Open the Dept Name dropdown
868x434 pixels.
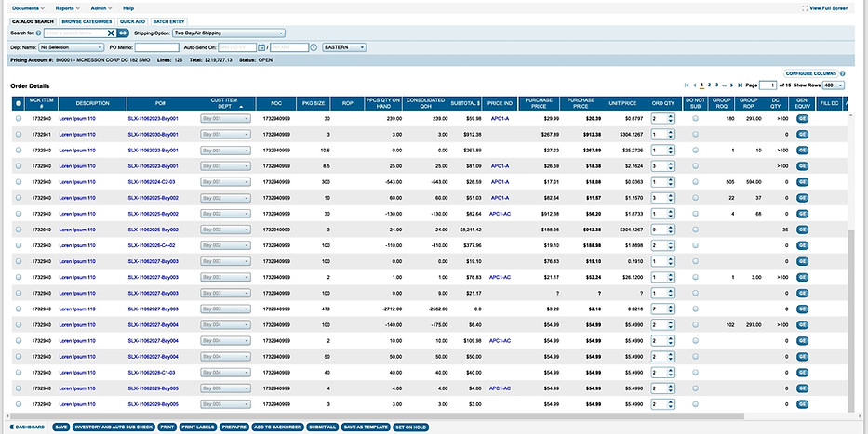point(71,47)
